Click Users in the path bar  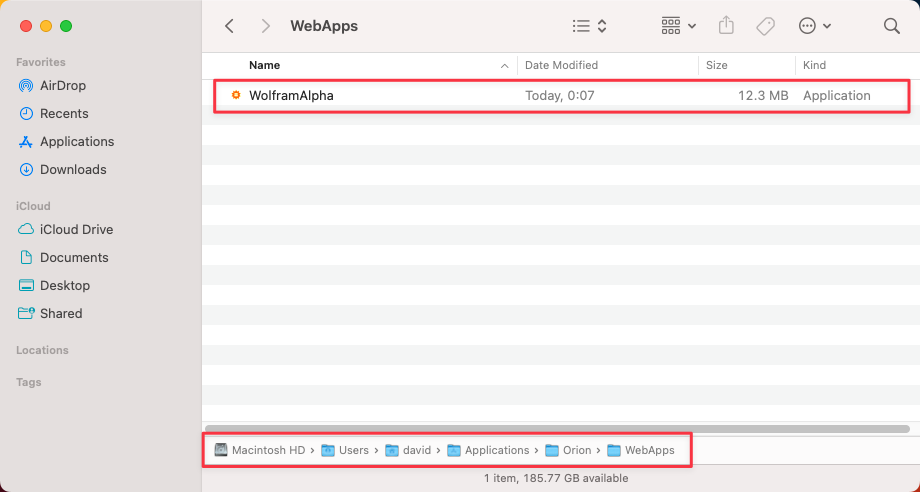pyautogui.click(x=345, y=450)
